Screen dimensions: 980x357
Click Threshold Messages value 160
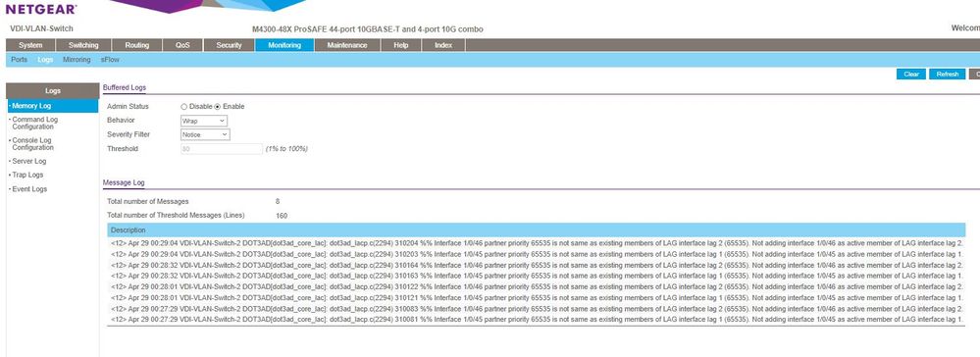(x=282, y=216)
